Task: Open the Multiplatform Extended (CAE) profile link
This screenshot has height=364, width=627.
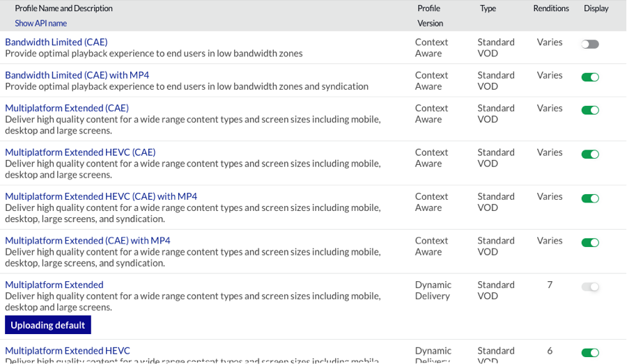Action: [x=67, y=108]
